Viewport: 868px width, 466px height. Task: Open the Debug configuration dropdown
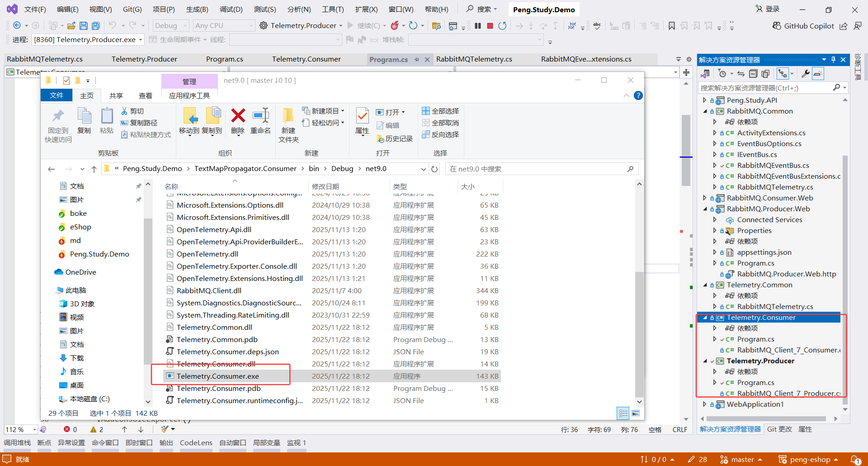171,26
